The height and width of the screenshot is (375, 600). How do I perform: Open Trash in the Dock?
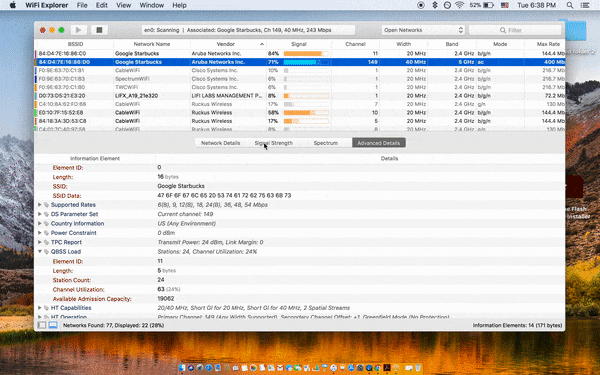pos(418,368)
